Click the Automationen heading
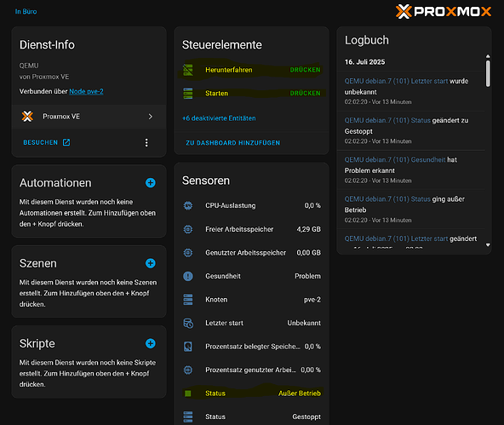 point(55,183)
